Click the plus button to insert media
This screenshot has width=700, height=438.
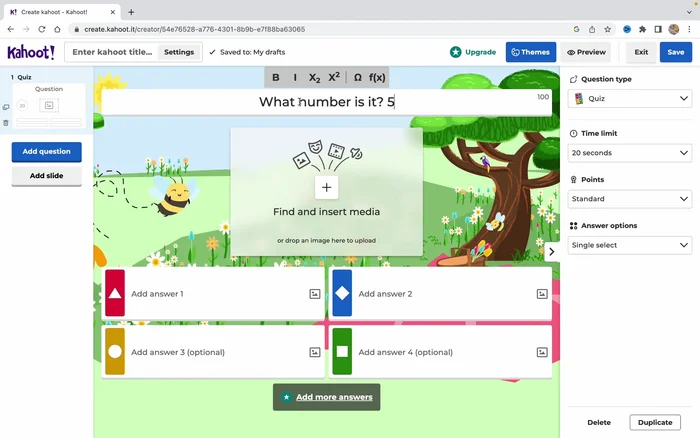click(327, 187)
